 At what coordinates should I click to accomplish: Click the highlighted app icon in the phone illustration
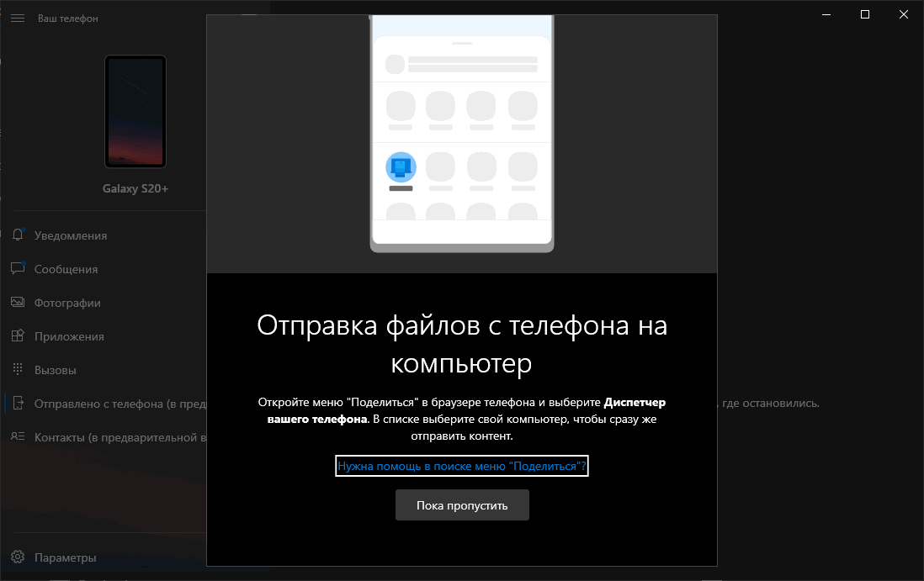click(401, 166)
